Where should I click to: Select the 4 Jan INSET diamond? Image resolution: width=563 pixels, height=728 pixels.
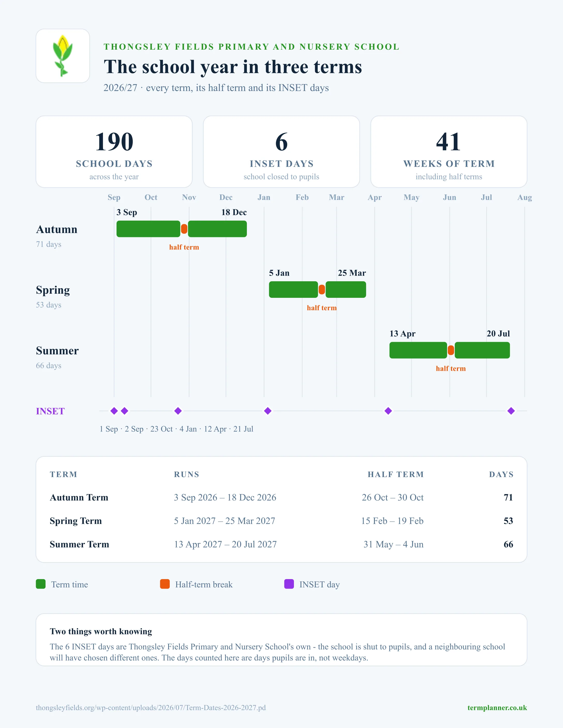[268, 411]
